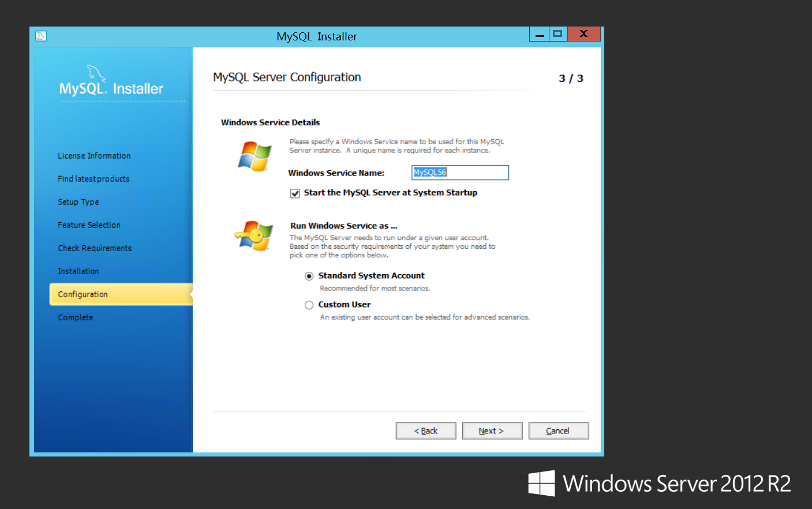Click the Windows flag with key icon
Image resolution: width=812 pixels, height=509 pixels.
click(x=254, y=235)
